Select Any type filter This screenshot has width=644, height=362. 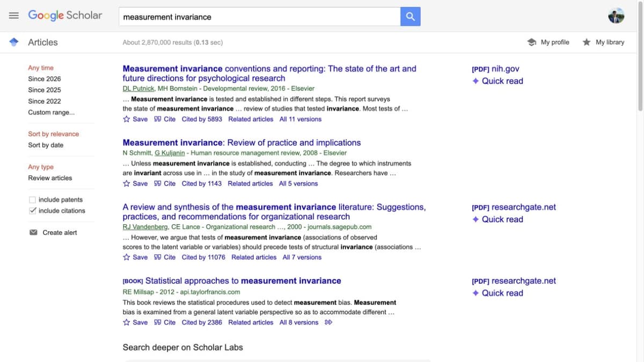coord(41,167)
